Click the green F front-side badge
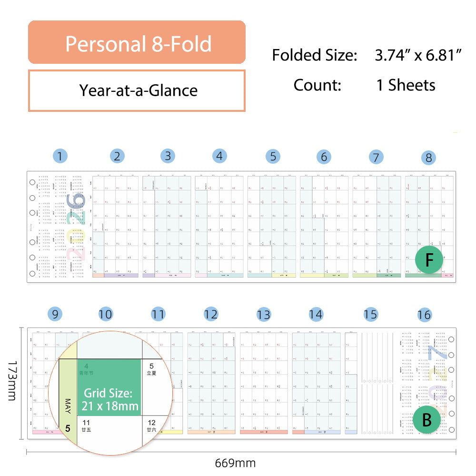Screen dimensions: 476x476 click(429, 260)
